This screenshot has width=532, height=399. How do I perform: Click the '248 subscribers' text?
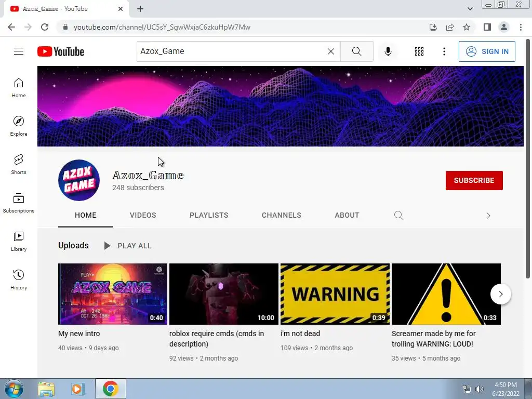(x=138, y=188)
